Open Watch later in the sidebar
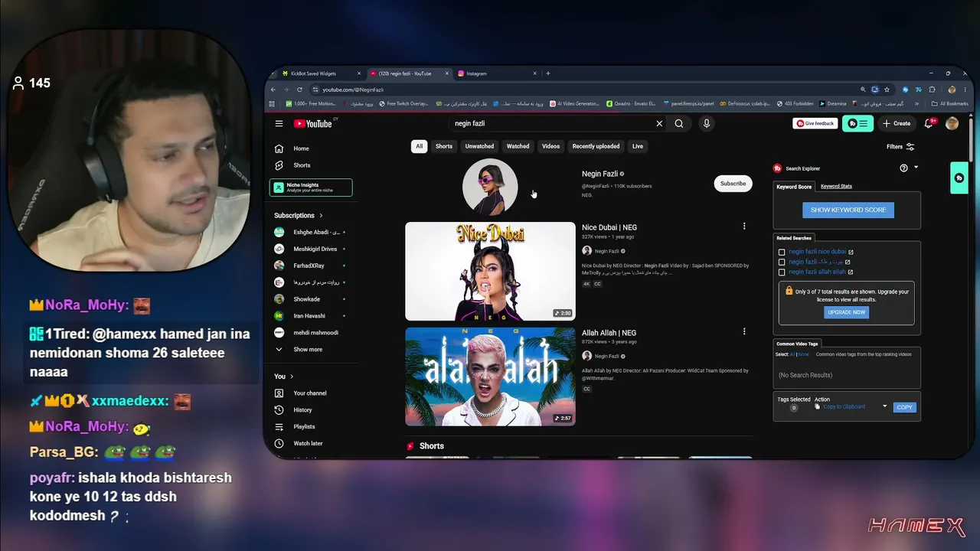This screenshot has width=980, height=551. 311,444
